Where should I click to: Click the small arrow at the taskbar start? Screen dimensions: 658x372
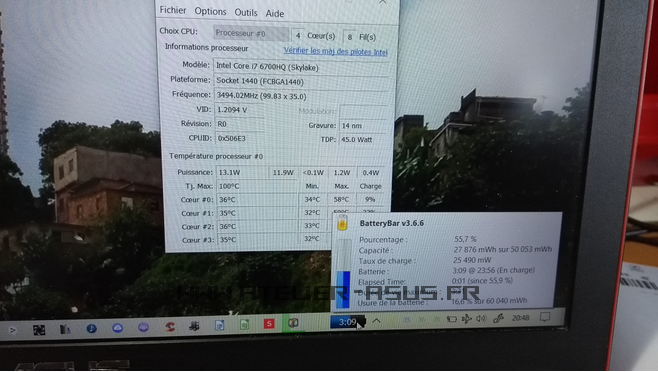13,331
